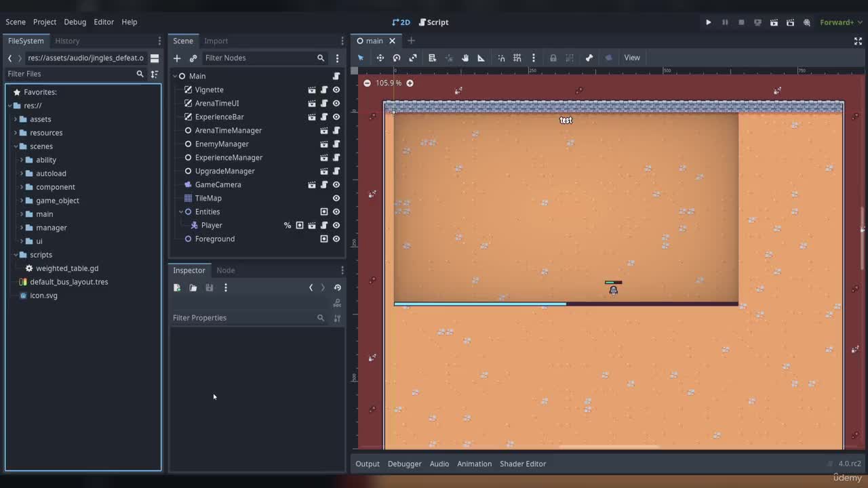This screenshot has height=488, width=868.
Task: Add a new scene tab
Action: point(411,41)
